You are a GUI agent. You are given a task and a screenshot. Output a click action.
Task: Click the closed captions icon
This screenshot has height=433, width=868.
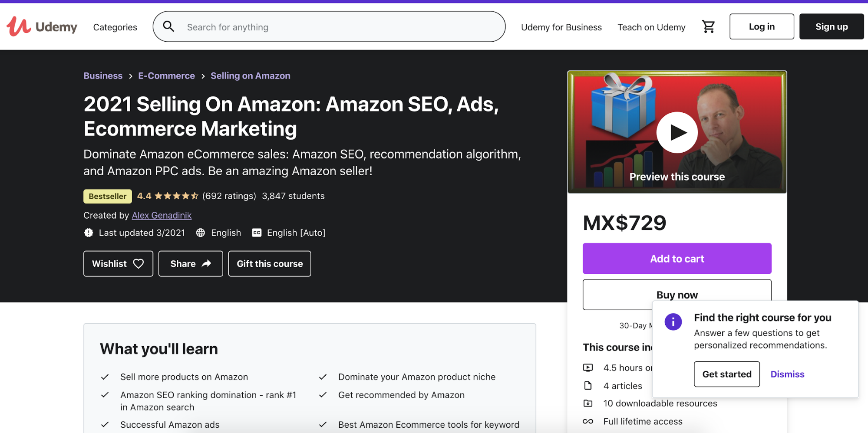tap(256, 233)
